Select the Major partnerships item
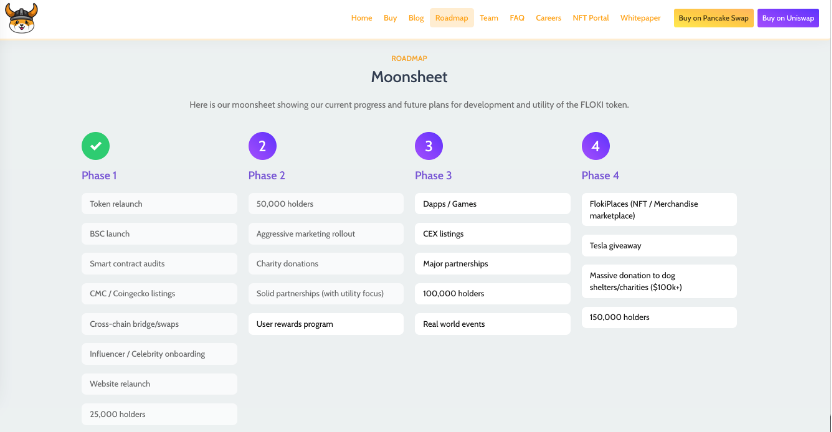This screenshot has height=432, width=832. coord(492,264)
